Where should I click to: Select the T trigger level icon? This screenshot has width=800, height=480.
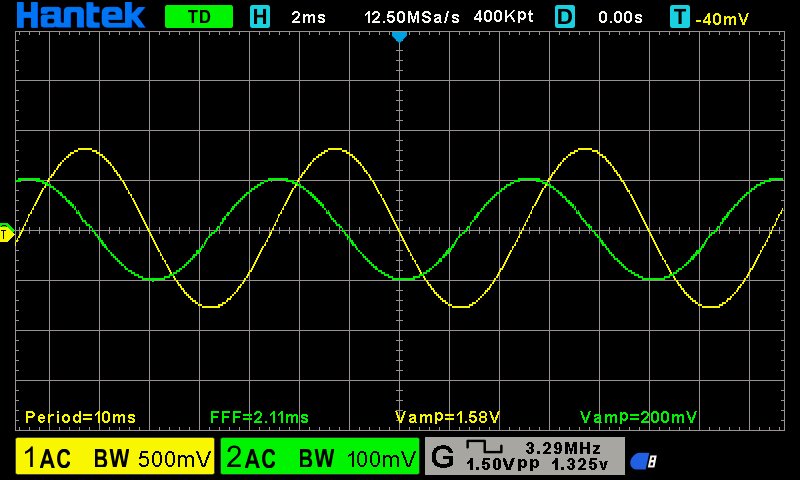tap(680, 17)
